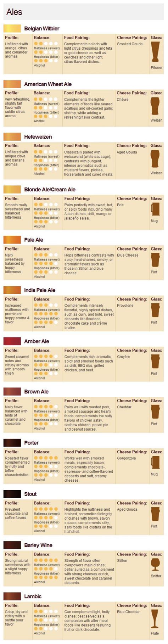Click the Lambic section heading
Viewport: 168px width, 644px height.
pyautogui.click(x=33, y=596)
